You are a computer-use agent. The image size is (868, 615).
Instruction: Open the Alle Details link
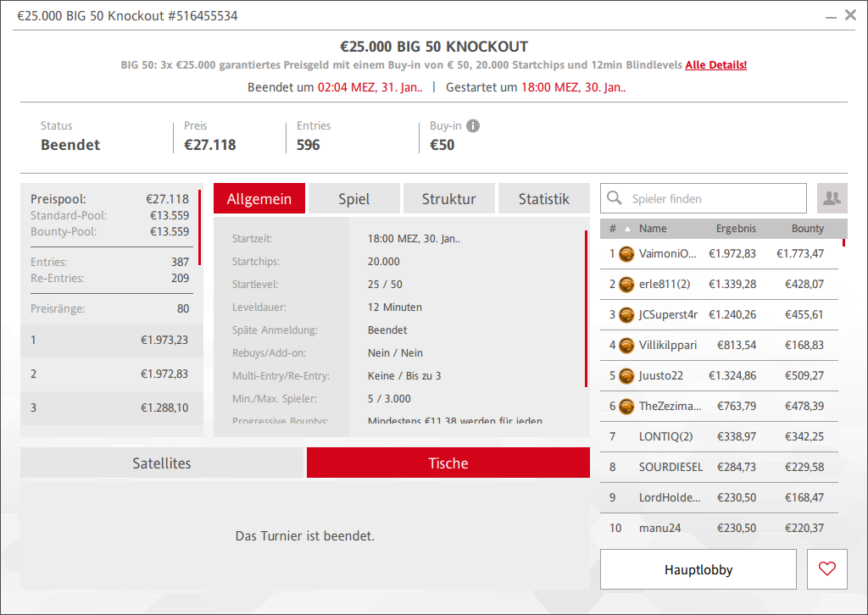[715, 65]
